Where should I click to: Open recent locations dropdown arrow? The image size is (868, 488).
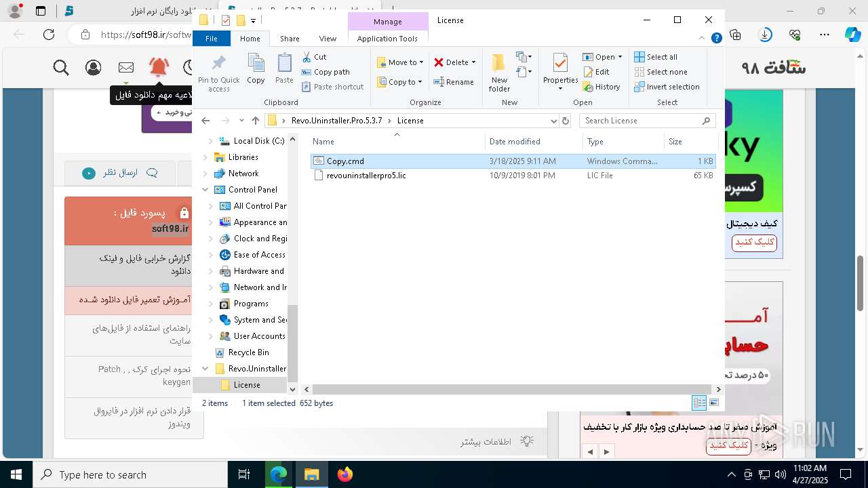[x=241, y=121]
